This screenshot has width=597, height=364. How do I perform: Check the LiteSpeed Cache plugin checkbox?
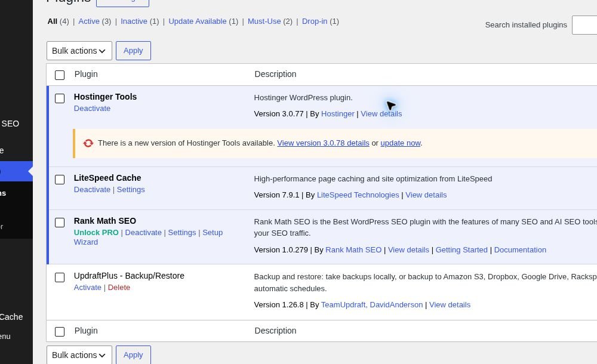(x=60, y=180)
